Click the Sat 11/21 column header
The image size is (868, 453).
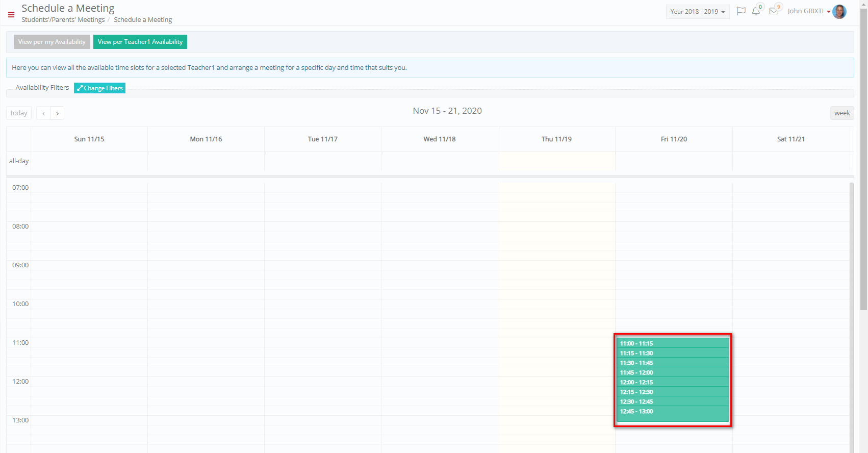coord(791,139)
